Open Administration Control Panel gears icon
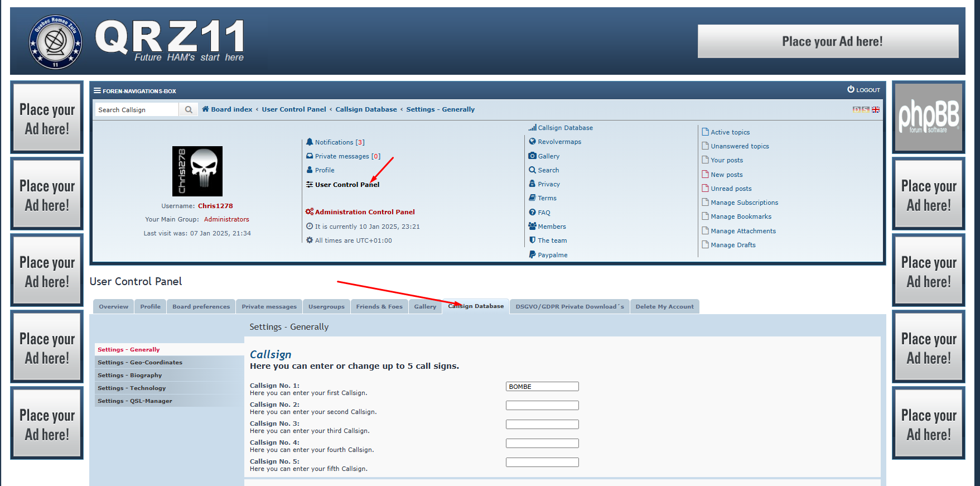The width and height of the screenshot is (980, 486). pos(310,212)
